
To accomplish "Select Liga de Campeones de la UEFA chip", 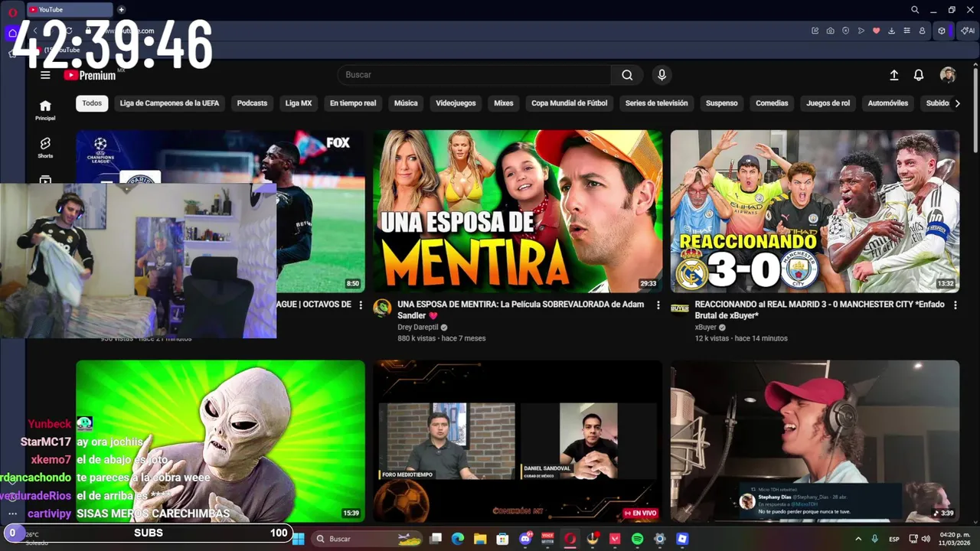I will point(169,103).
